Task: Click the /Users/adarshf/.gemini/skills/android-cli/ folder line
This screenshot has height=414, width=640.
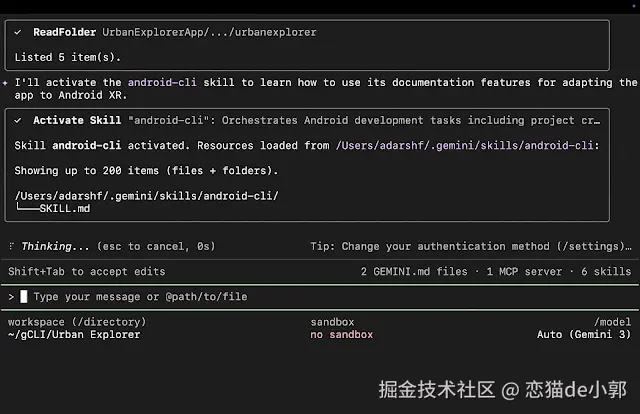Action: (x=147, y=196)
